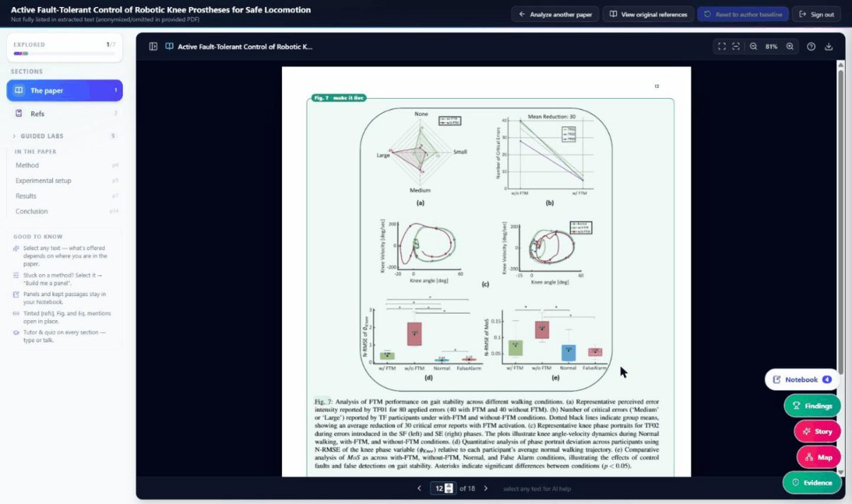Click the 'of 18' page count text
Viewport: 852px width, 504px height.
tap(467, 488)
